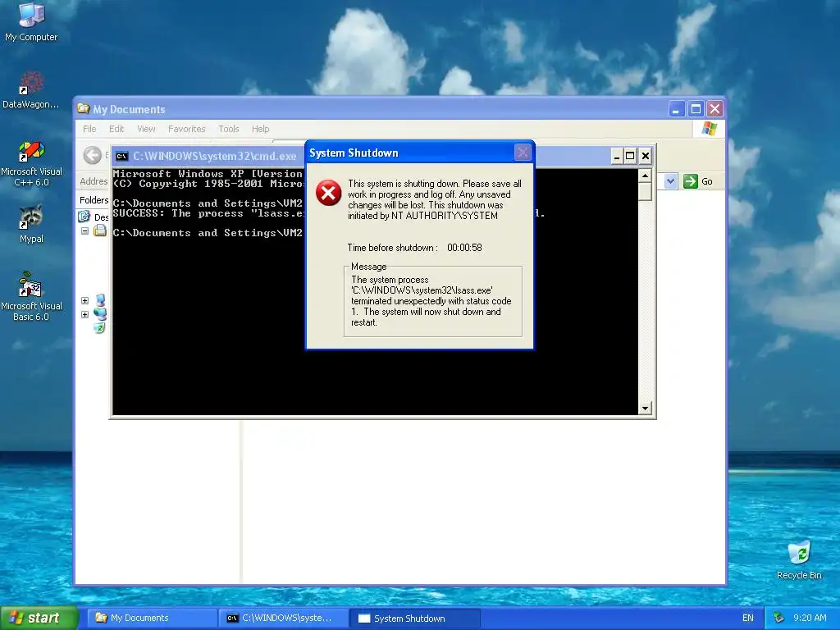Select the My Network Places icon in Folders tree
Viewport: 840px width, 630px height.
[x=100, y=314]
